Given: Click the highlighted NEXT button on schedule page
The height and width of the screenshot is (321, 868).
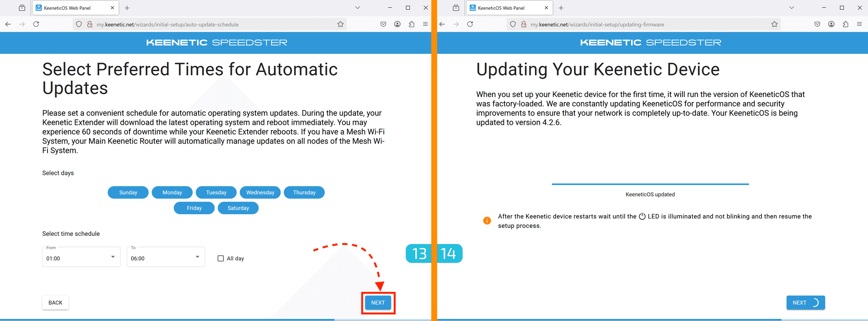Looking at the screenshot, I should (378, 302).
